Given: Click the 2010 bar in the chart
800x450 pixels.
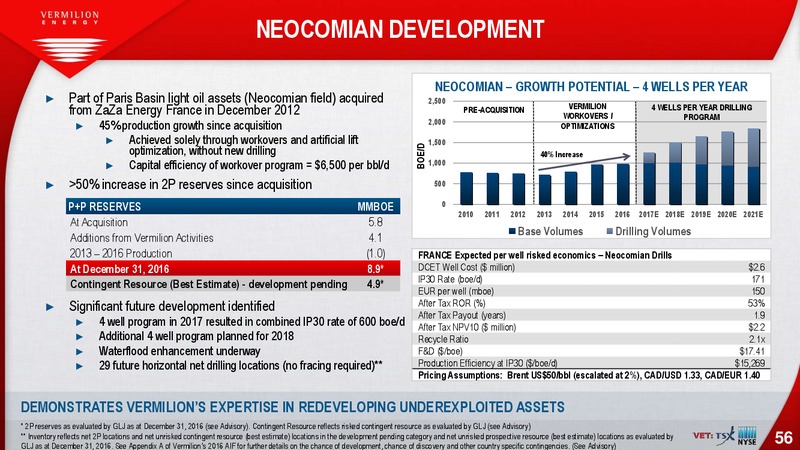Looking at the screenshot, I should point(466,188).
